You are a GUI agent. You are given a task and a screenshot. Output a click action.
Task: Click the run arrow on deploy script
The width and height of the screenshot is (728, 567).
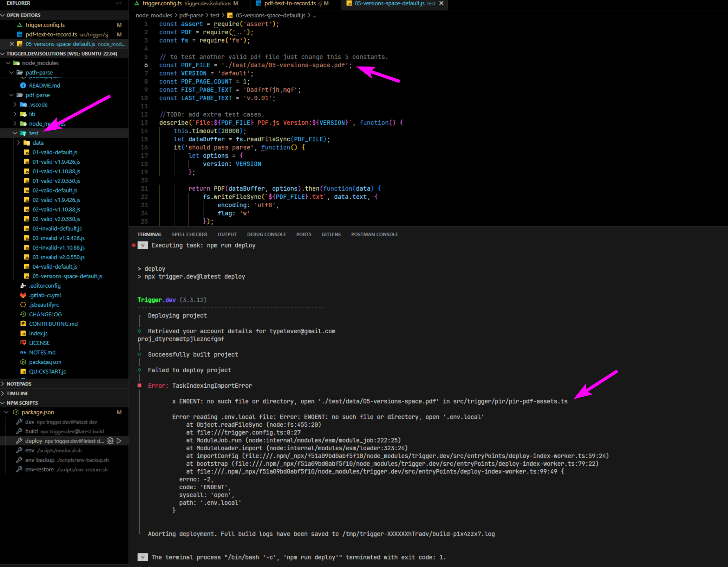(x=119, y=441)
